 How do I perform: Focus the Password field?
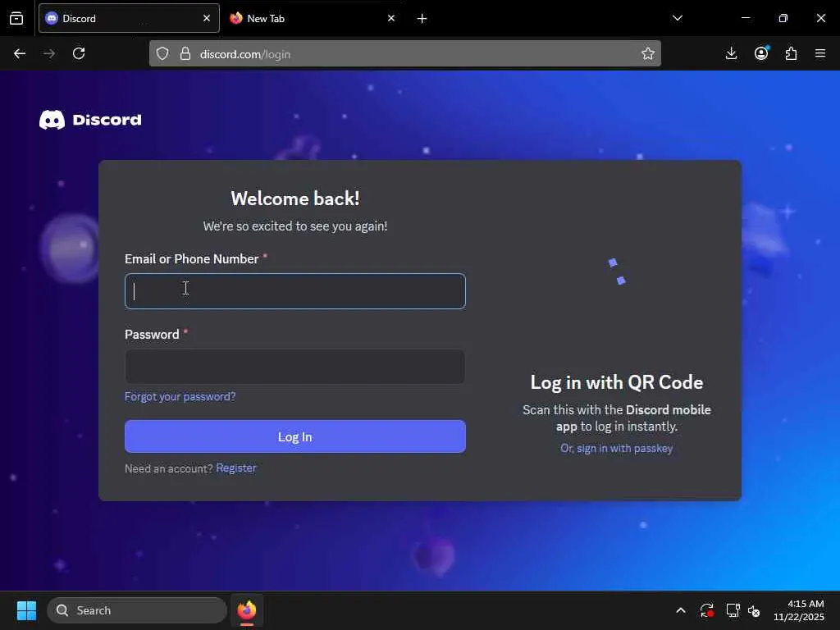(x=295, y=367)
